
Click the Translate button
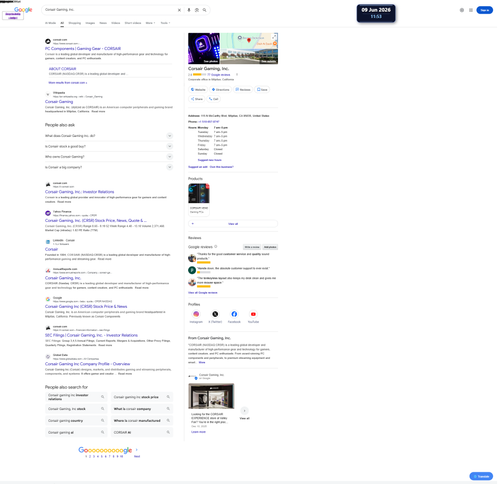(x=481, y=476)
